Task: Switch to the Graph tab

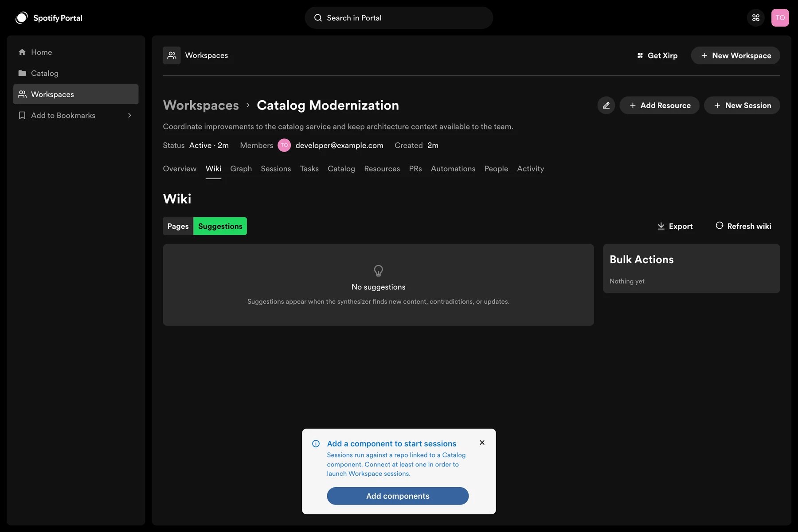Action: pyautogui.click(x=241, y=169)
